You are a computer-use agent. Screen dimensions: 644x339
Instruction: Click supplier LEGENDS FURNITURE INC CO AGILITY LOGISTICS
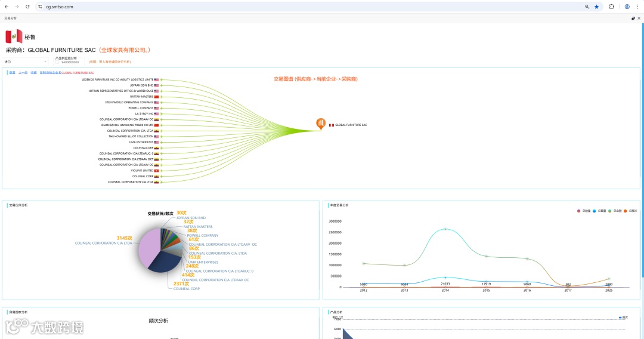(117, 80)
